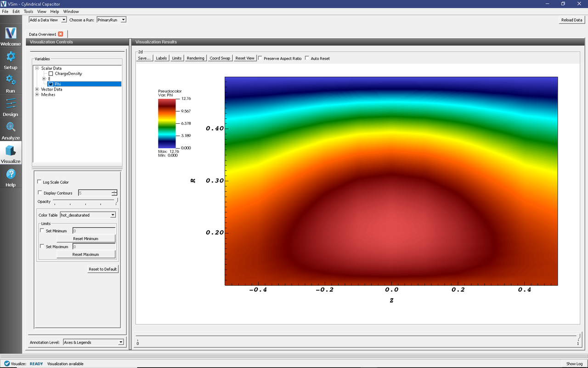Open the Color Table dropdown

coord(88,215)
